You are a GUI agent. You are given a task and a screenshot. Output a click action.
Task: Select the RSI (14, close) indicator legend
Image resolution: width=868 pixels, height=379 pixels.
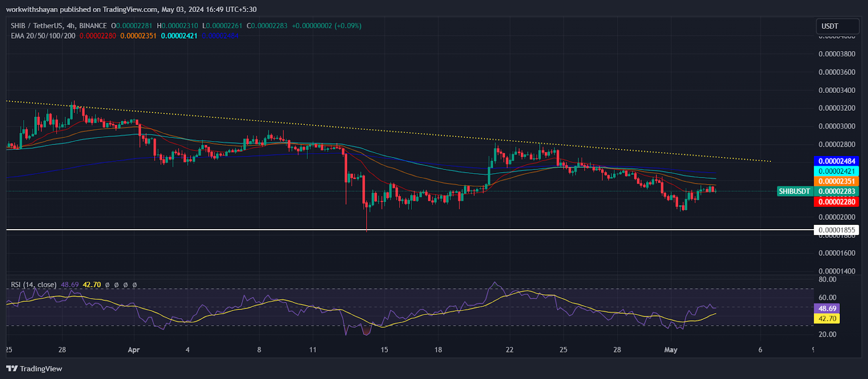point(34,285)
